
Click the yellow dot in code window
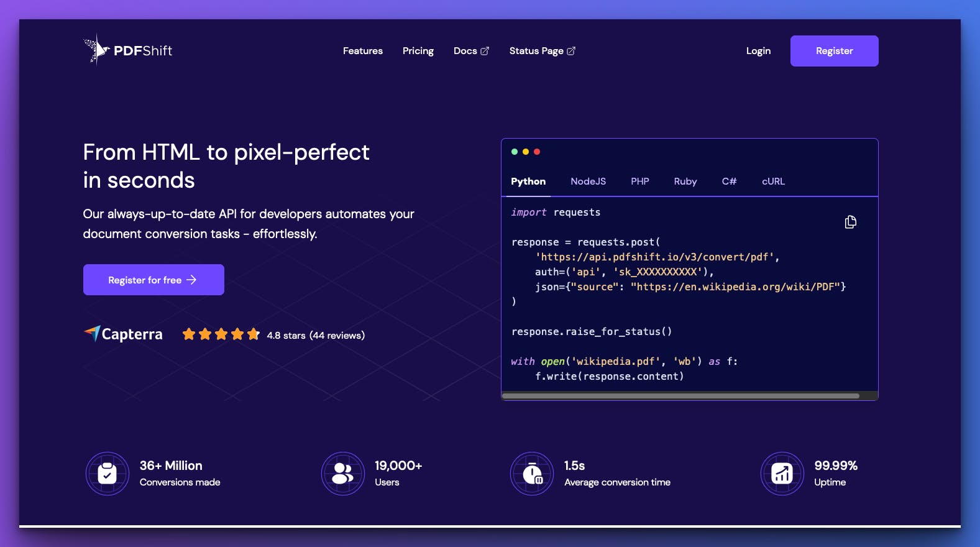point(526,152)
